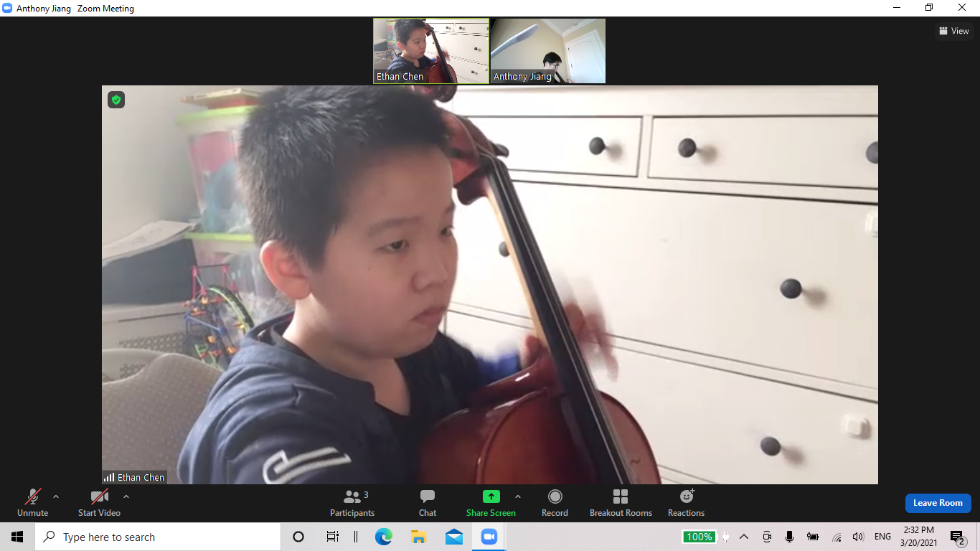Viewport: 980px width, 551px height.
Task: Select Ethan Chen's video thumbnail
Action: pos(431,51)
